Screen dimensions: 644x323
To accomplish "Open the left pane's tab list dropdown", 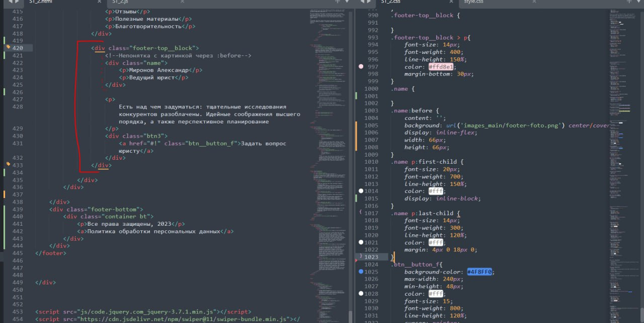I will pos(347,2).
